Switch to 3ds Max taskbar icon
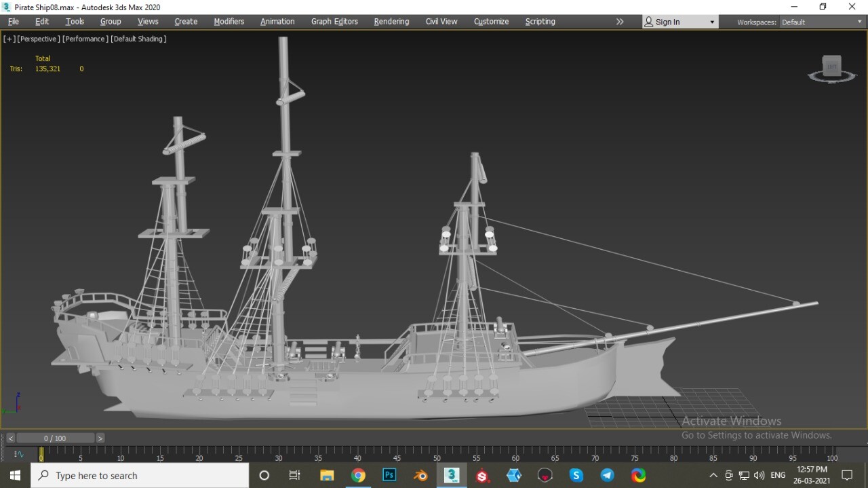868x488 pixels. [x=452, y=475]
